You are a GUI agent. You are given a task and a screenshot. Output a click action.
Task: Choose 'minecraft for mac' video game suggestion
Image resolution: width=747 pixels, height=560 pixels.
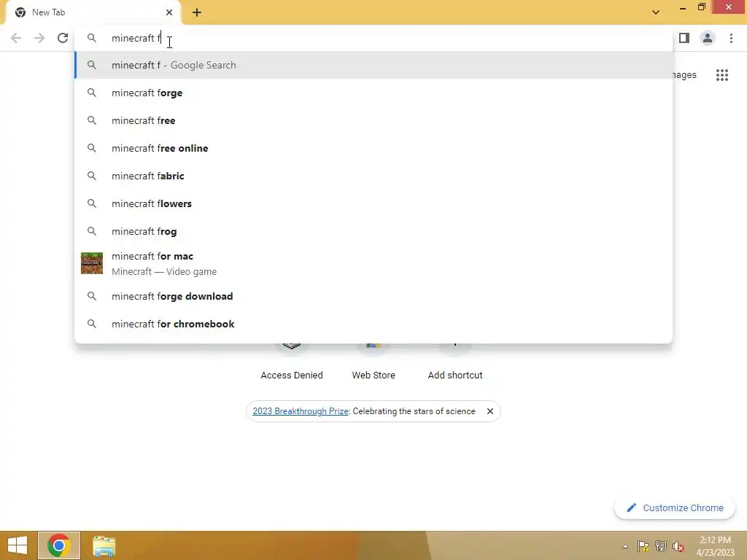373,263
